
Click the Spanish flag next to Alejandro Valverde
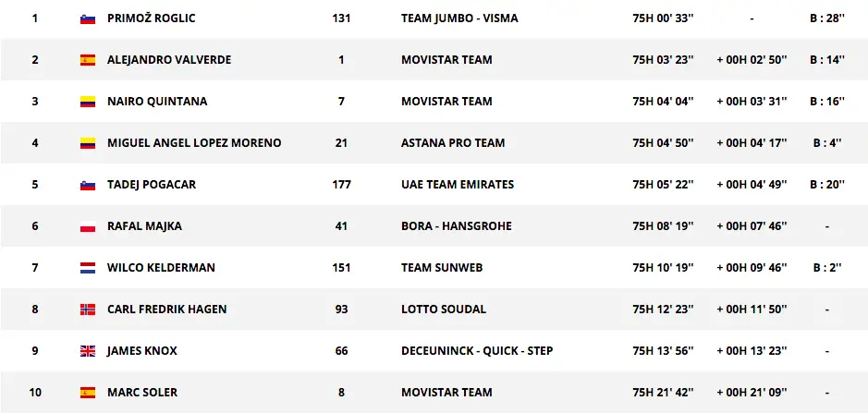point(88,60)
